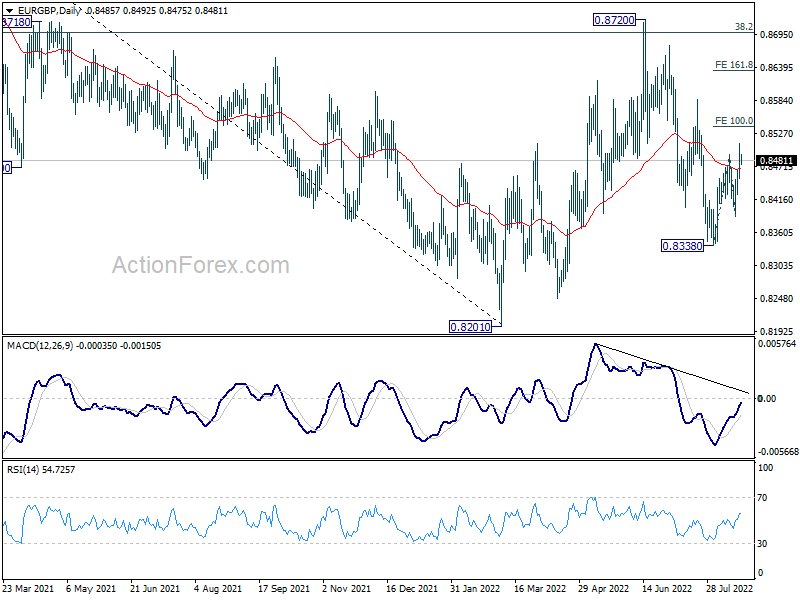Click the 38.2 retracement level label

(744, 27)
